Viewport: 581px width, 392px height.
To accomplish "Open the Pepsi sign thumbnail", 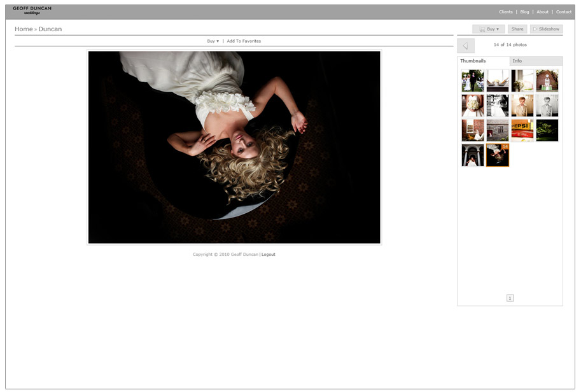I will [x=522, y=130].
